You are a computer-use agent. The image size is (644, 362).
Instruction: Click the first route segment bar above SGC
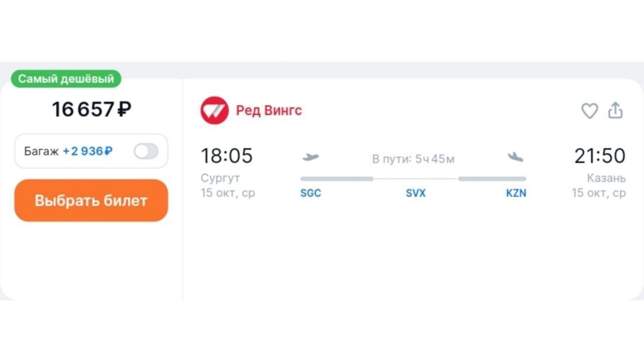coord(337,179)
